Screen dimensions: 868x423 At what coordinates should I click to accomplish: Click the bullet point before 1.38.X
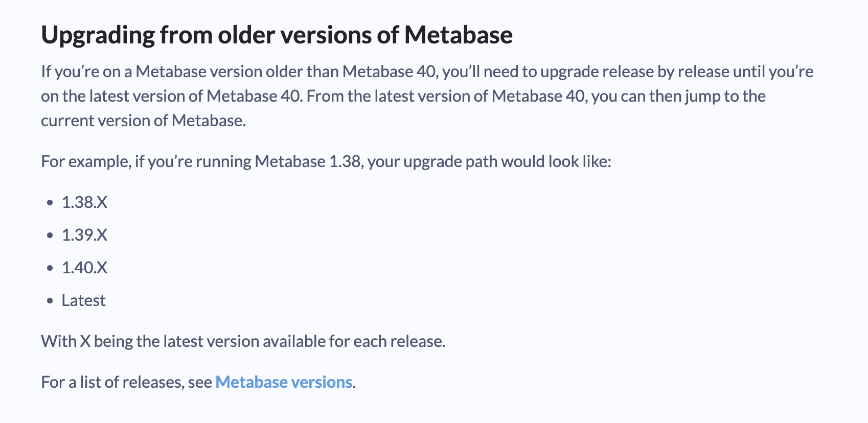(50, 203)
